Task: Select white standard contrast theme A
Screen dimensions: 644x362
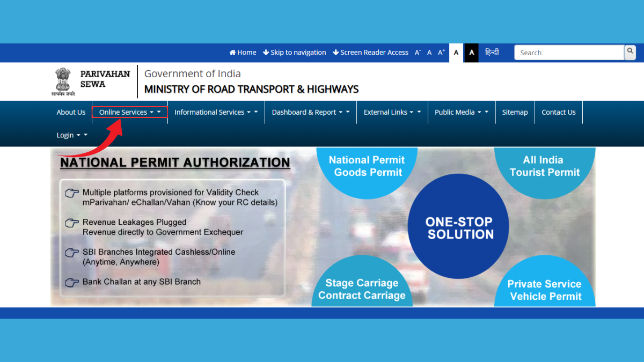Action: coord(456,53)
